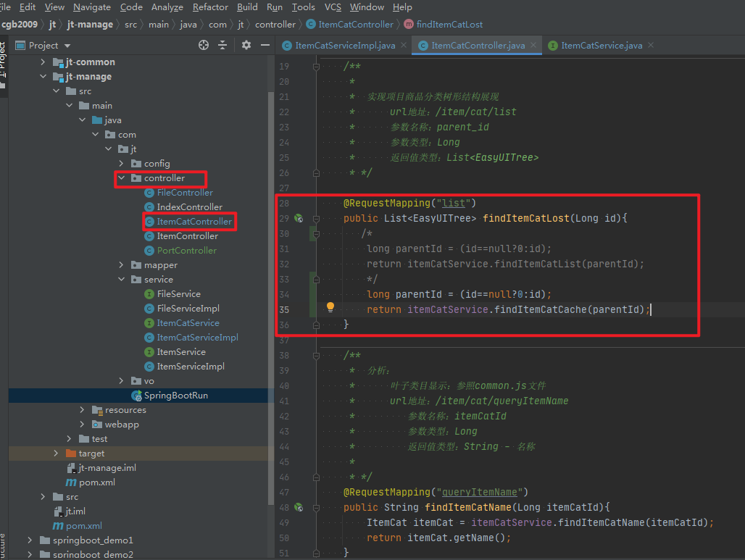Click the target folder icon
This screenshot has height=560, width=745.
tap(71, 453)
